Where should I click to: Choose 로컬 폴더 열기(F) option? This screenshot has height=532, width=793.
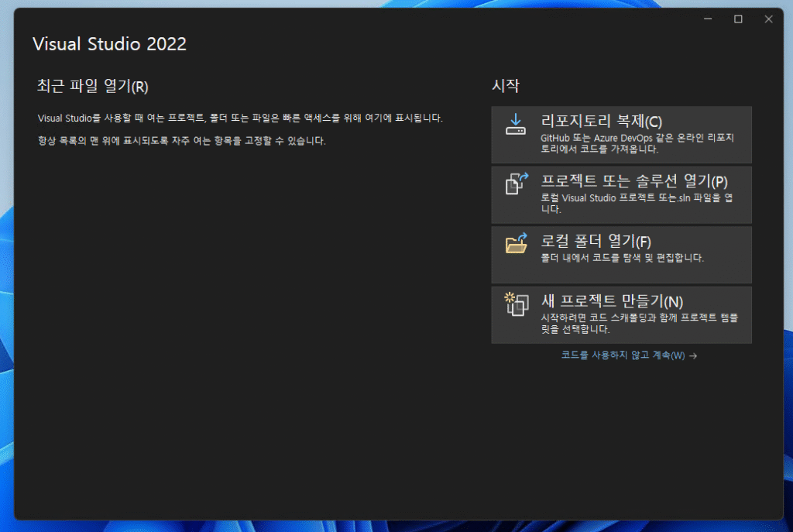coord(596,241)
